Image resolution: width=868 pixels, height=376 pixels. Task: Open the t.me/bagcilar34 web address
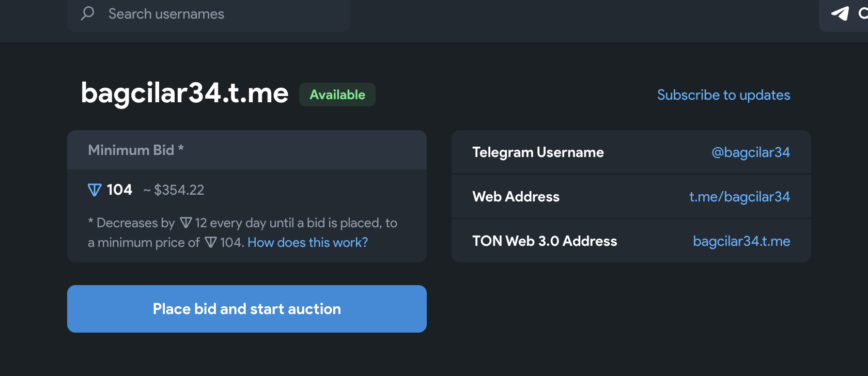click(x=739, y=197)
